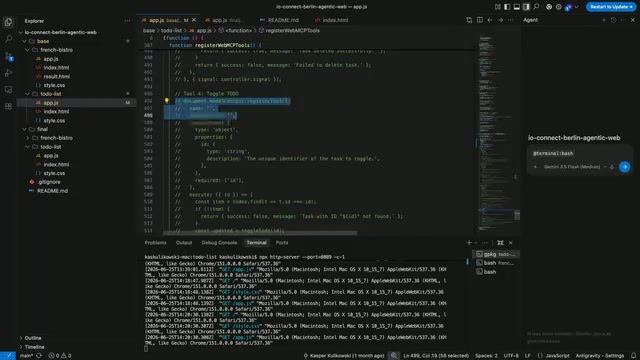Open .gitignore in the Explorer
Screen dimensions: 640x360
coord(49,182)
